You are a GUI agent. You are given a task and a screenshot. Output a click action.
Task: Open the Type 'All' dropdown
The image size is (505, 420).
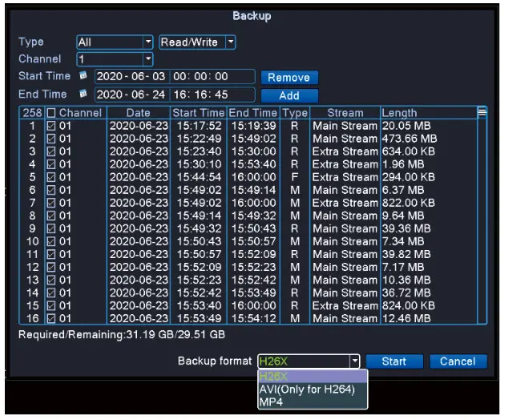[115, 42]
